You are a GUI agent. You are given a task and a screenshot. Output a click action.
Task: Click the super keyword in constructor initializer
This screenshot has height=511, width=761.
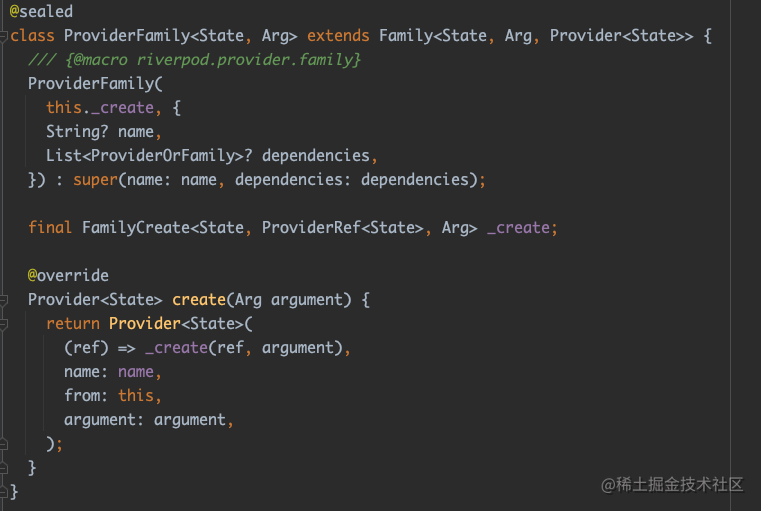pos(96,180)
